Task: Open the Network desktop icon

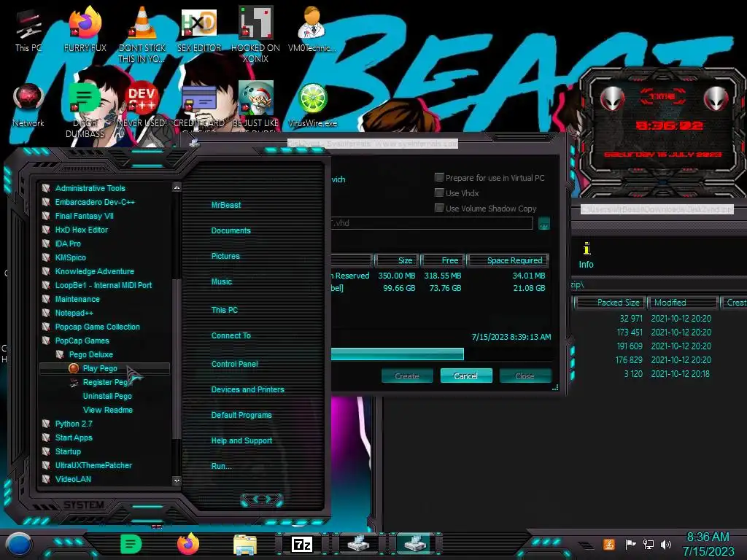Action: click(x=28, y=105)
